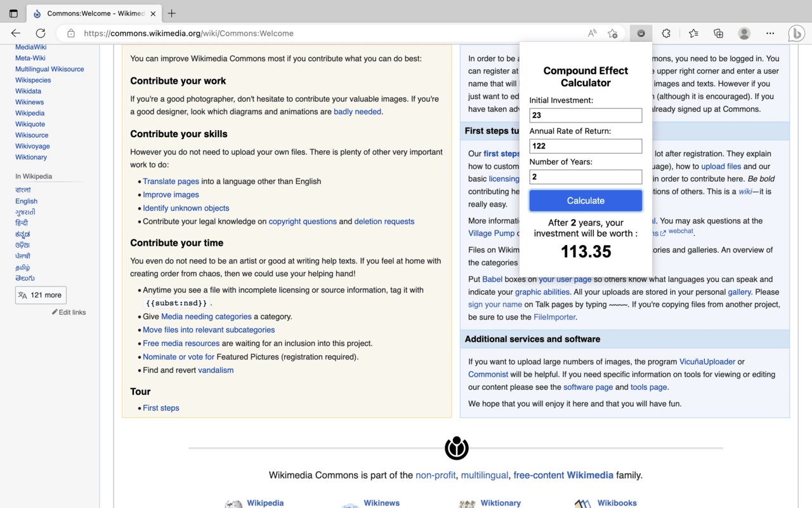Select the Commons:Welcome tab
Screen dimensions: 812x508
pos(94,13)
